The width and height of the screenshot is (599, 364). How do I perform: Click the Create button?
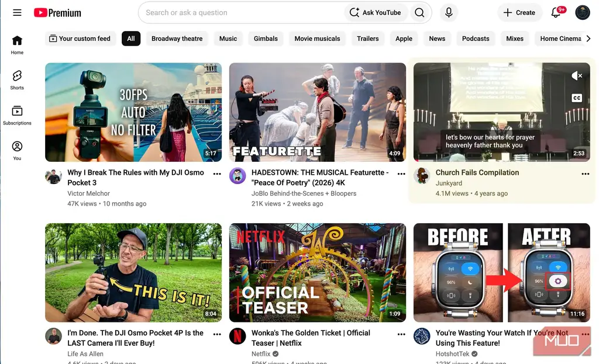click(x=519, y=13)
